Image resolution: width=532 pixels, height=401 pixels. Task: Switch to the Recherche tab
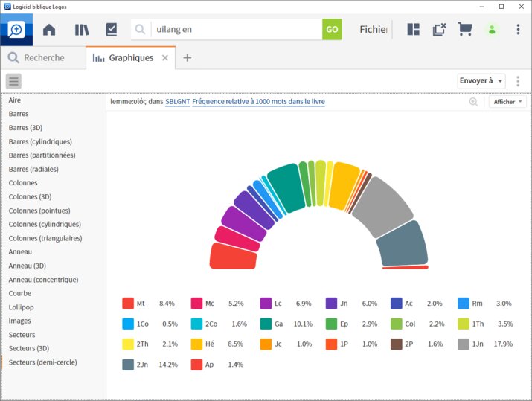tap(43, 58)
